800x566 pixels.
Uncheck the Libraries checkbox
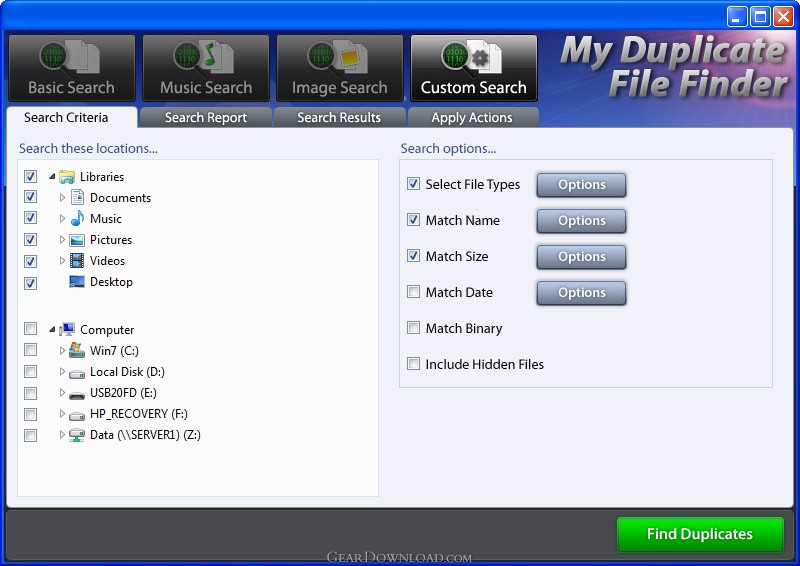point(31,177)
